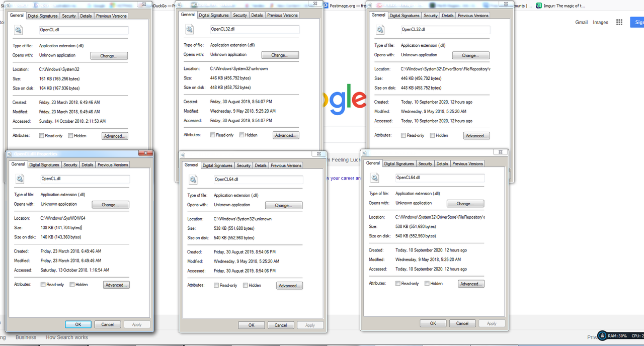This screenshot has width=644, height=346.
Task: Select Previous Versions tab for OpenCL64.dll in DriverStore
Action: [x=467, y=163]
